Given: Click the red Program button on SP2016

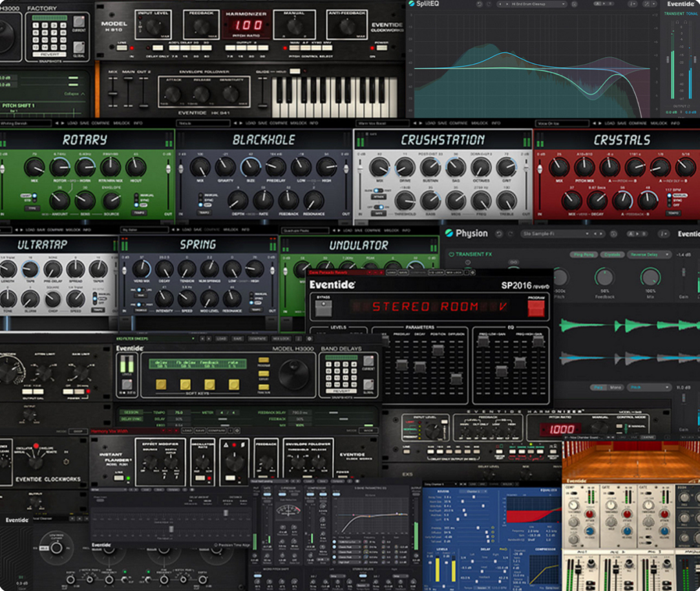Looking at the screenshot, I should 536,308.
